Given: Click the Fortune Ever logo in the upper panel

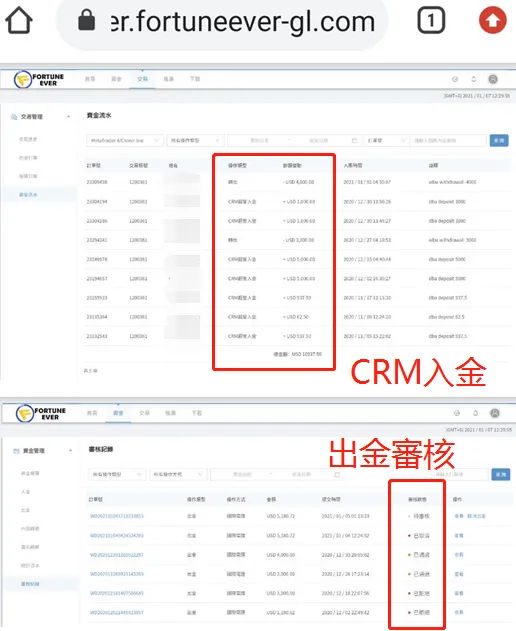Looking at the screenshot, I should tap(39, 80).
